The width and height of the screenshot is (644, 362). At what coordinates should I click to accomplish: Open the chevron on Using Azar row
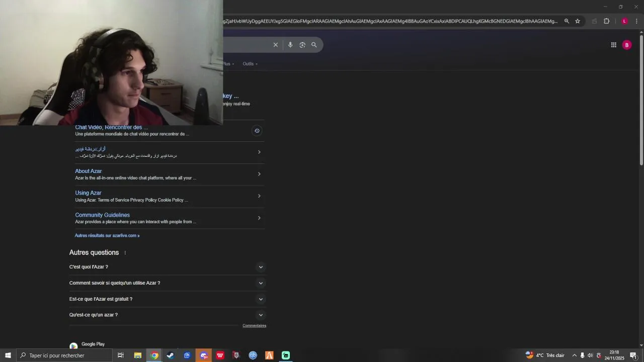(x=259, y=196)
